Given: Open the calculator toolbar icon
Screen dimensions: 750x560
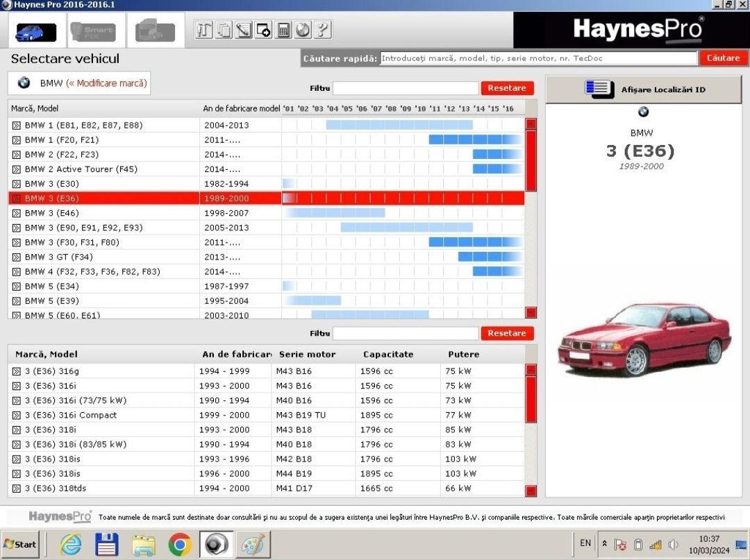Looking at the screenshot, I should coord(283,30).
